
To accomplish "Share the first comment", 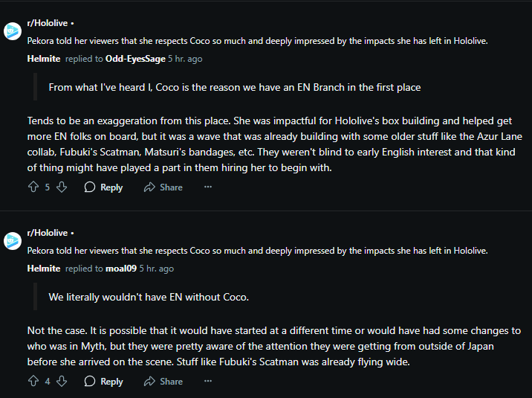I will click(x=163, y=187).
